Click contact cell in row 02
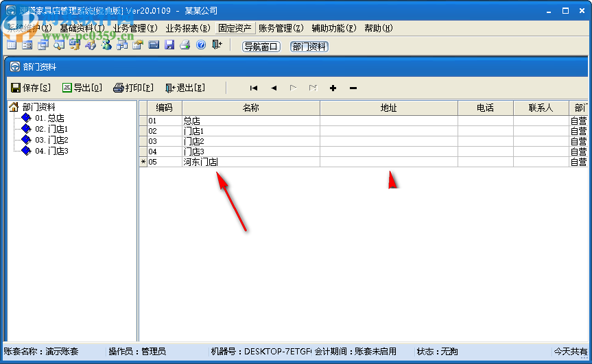Image resolution: width=592 pixels, height=364 pixels. 541,131
